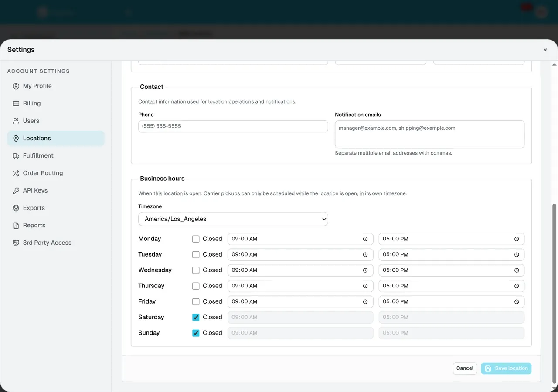The width and height of the screenshot is (558, 392).
Task: Click the settings dialog vertical scrollbar
Action: (555, 294)
